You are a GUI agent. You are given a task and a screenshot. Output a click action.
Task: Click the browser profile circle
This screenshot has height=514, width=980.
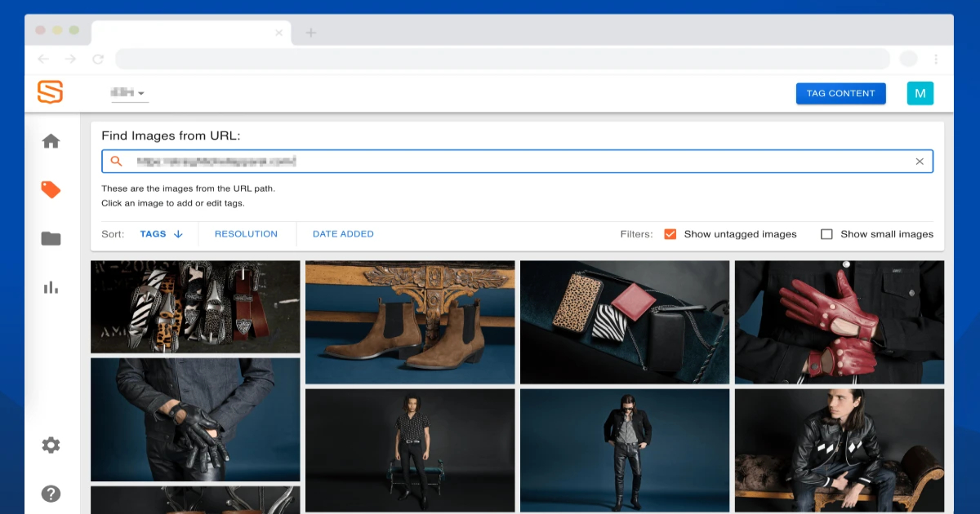(x=908, y=59)
